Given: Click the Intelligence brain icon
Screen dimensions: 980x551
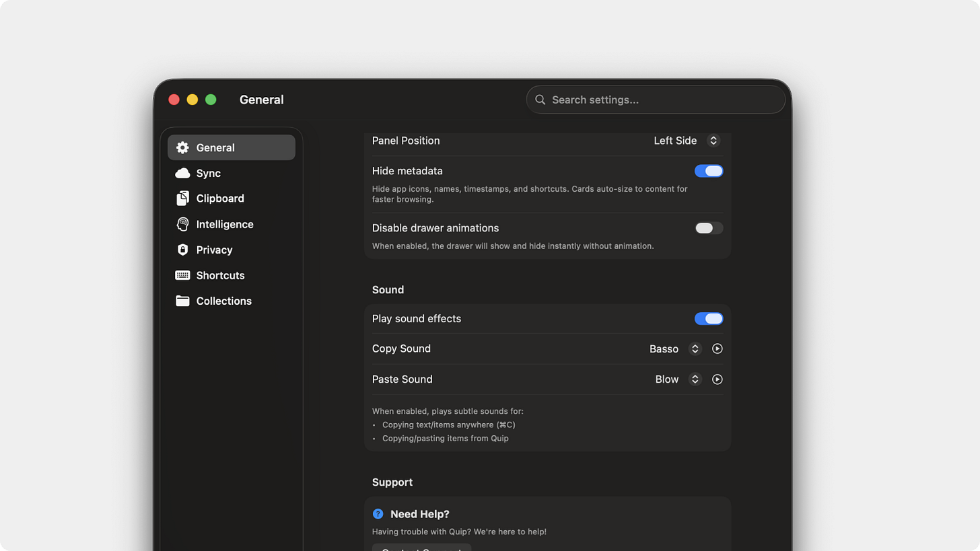Looking at the screenshot, I should tap(182, 224).
